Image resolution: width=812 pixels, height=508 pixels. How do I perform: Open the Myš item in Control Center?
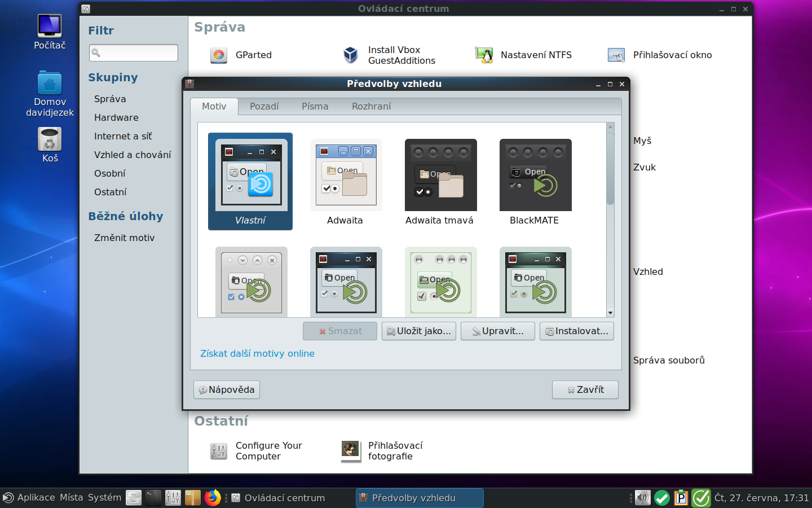[x=642, y=141]
